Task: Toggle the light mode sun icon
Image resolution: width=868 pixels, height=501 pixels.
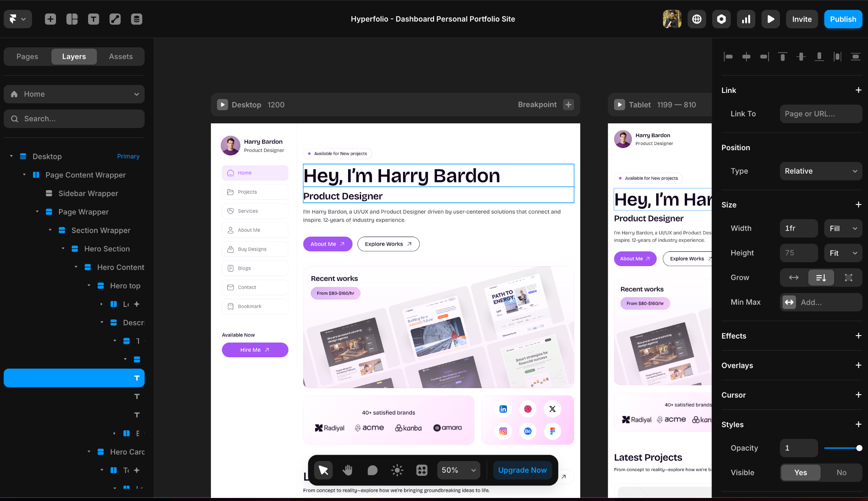Action: (397, 470)
